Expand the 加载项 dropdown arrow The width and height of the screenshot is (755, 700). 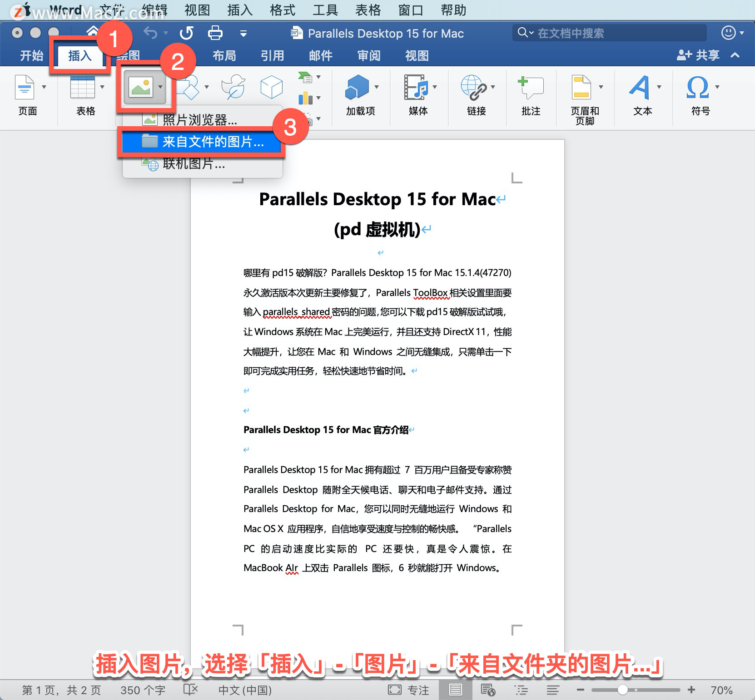377,87
